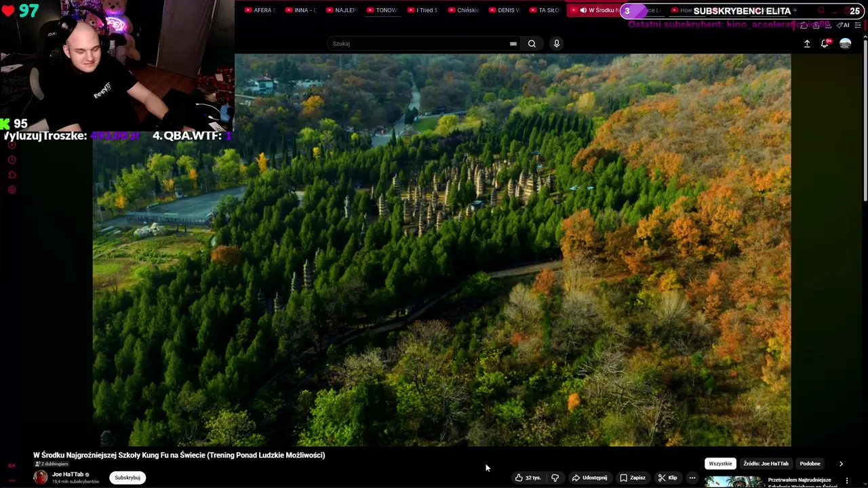Share the video via Udostępnij
868x488 pixels.
(x=589, y=478)
